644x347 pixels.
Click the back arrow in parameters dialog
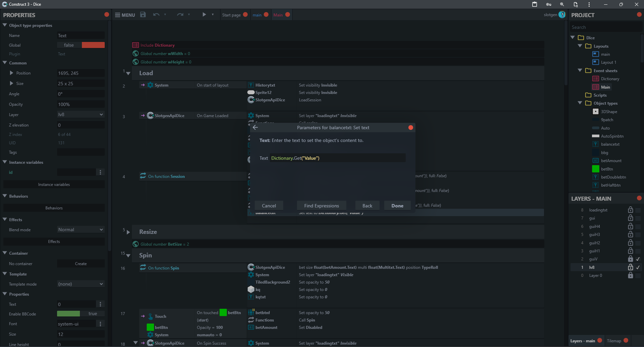pyautogui.click(x=255, y=128)
